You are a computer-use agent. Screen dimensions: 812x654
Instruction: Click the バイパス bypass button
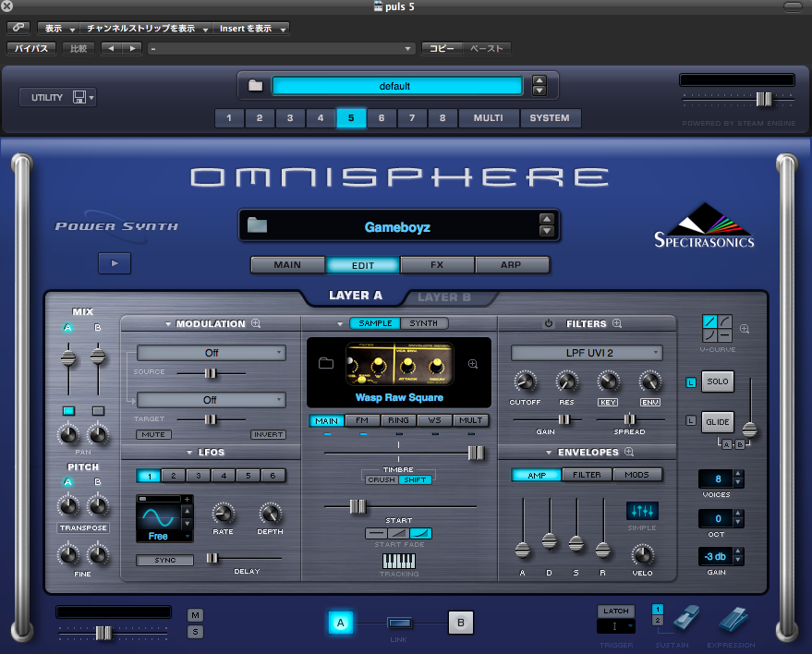pyautogui.click(x=31, y=49)
